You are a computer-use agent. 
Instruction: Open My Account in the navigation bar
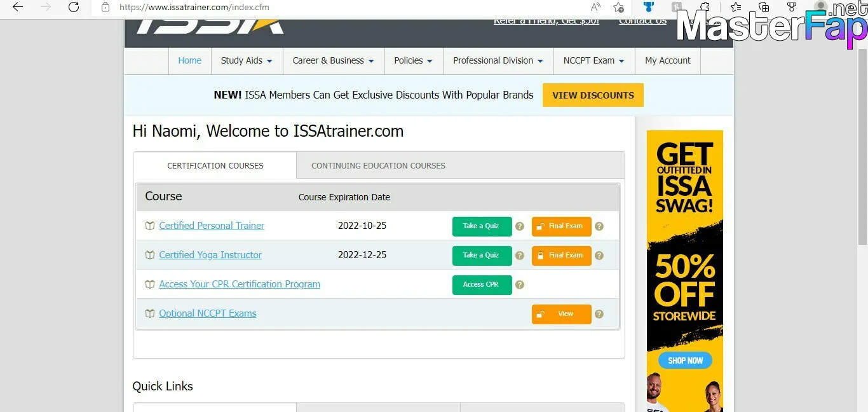point(668,61)
